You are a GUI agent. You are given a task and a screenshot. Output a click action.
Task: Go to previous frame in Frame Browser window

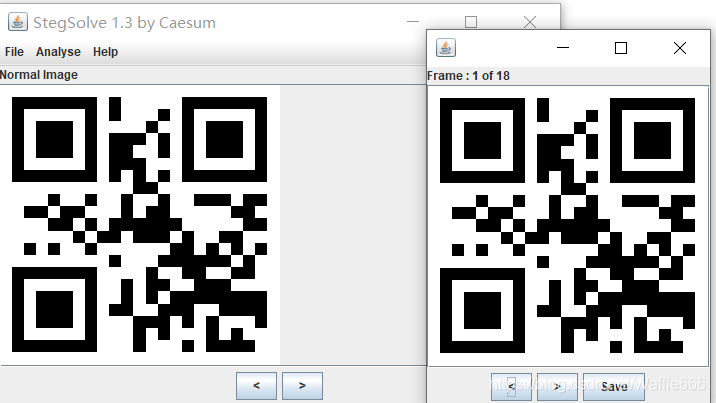tap(511, 387)
